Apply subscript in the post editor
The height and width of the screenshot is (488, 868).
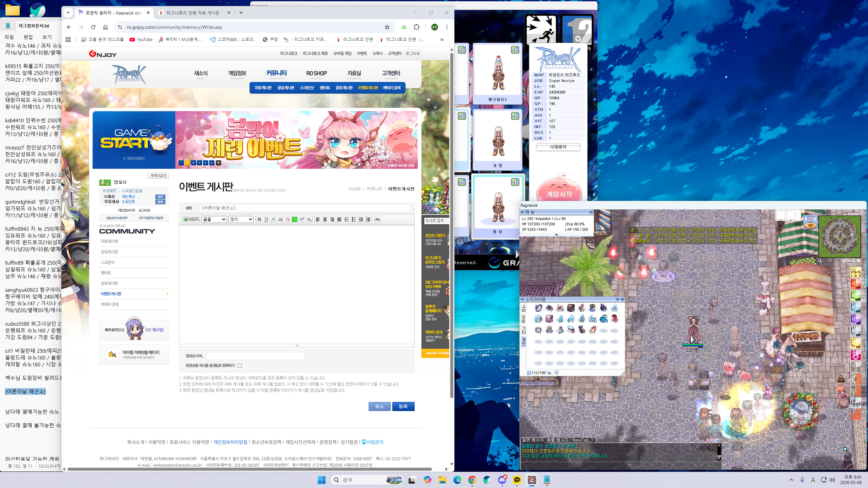coord(309,220)
